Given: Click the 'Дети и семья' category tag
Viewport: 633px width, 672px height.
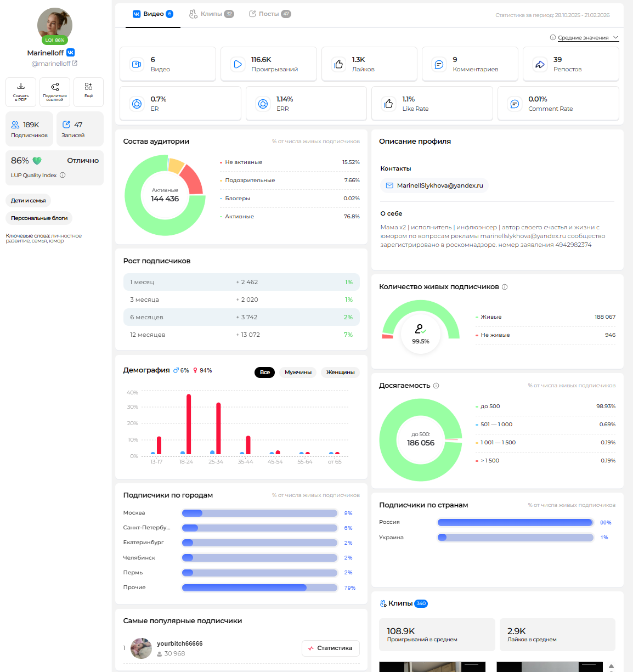Looking at the screenshot, I should 28,201.
